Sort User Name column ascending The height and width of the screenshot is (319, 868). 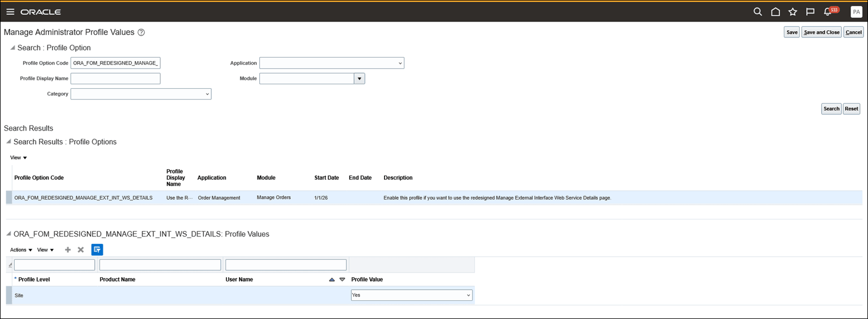click(x=332, y=279)
